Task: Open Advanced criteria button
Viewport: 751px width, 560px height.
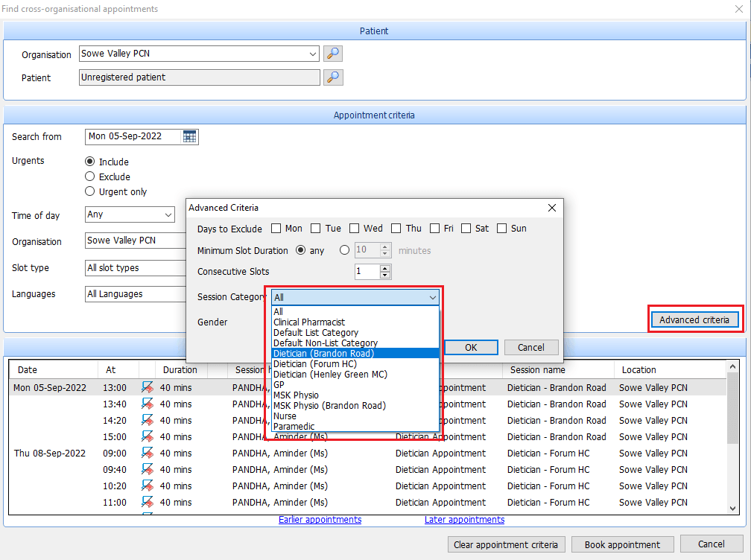Action: (694, 319)
